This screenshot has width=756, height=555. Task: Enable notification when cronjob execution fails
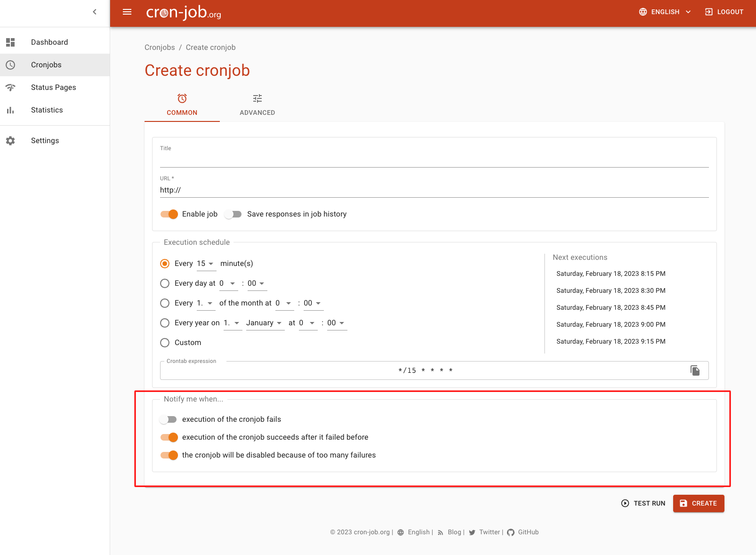coord(168,419)
